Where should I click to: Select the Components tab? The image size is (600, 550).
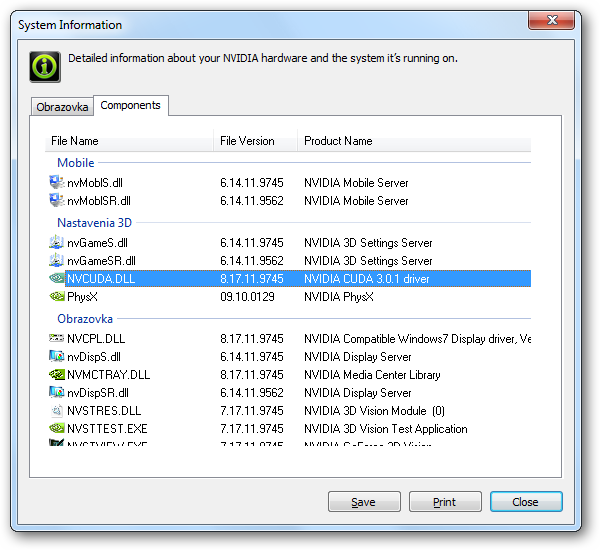click(130, 105)
